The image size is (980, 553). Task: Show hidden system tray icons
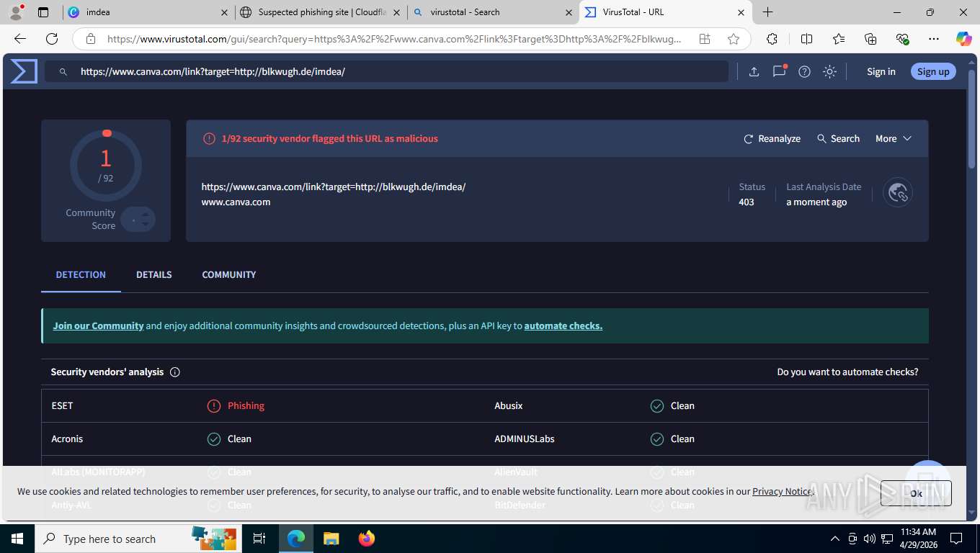[835, 539]
